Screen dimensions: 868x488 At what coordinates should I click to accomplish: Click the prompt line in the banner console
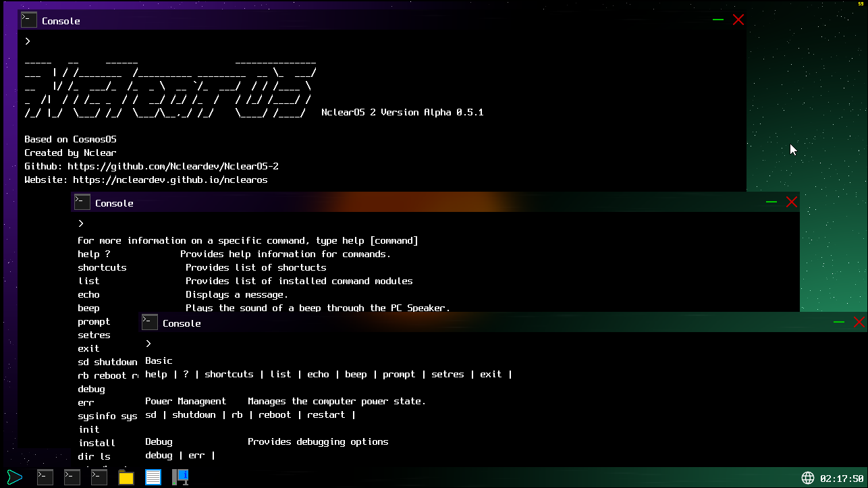tap(28, 41)
